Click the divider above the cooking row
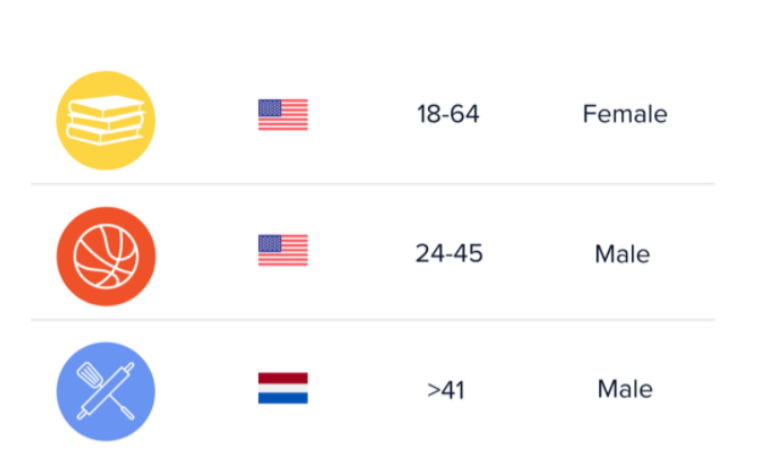 pos(373,320)
